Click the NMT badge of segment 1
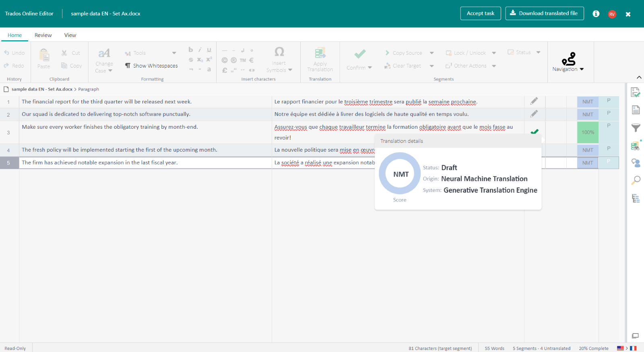 (588, 102)
